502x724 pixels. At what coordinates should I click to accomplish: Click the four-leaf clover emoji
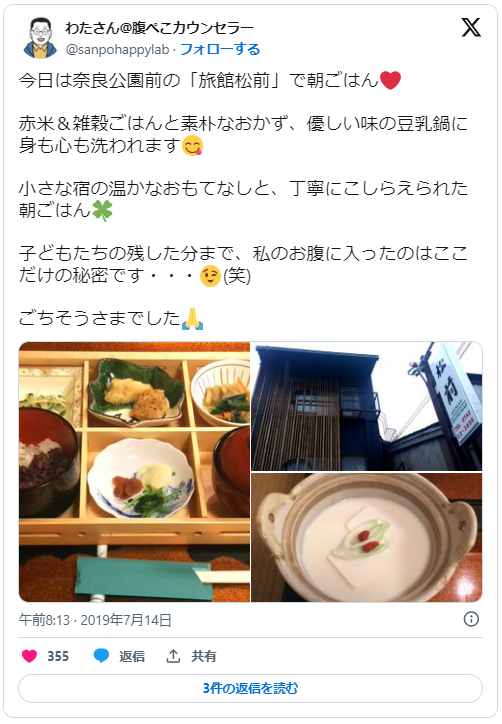point(102,211)
